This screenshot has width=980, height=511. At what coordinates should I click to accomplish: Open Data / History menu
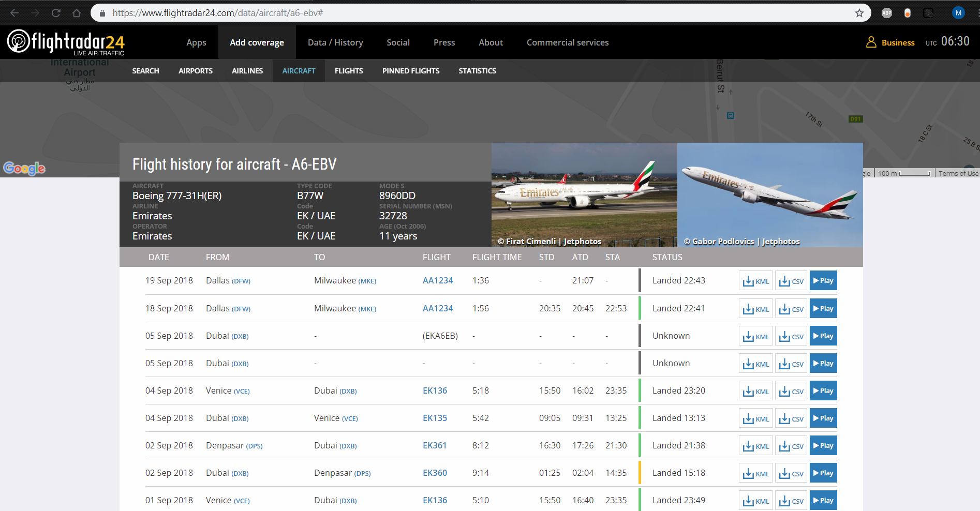[335, 42]
